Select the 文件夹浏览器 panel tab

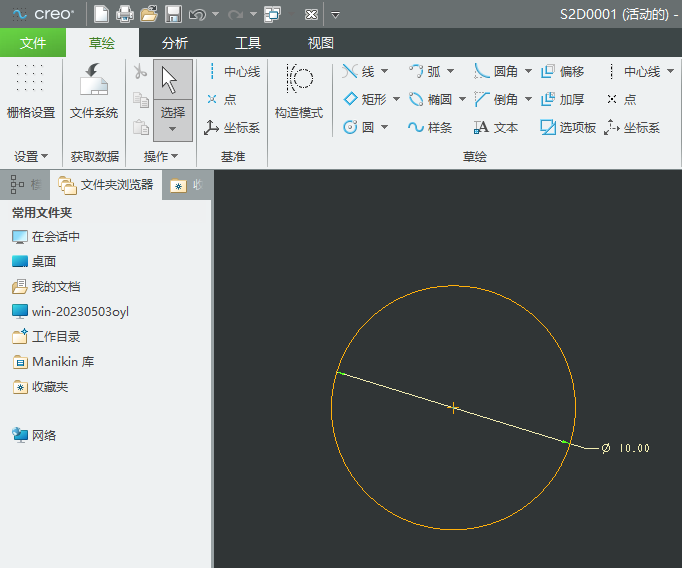(x=107, y=185)
